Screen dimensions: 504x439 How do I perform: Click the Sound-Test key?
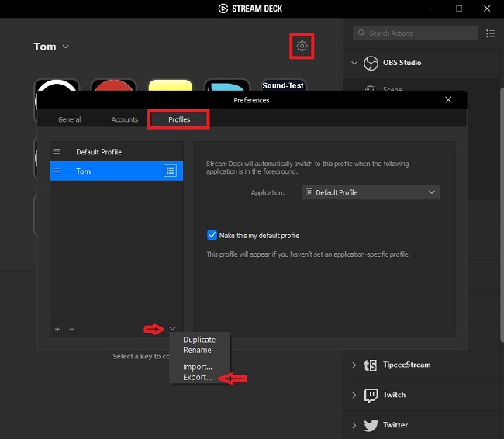pos(283,85)
